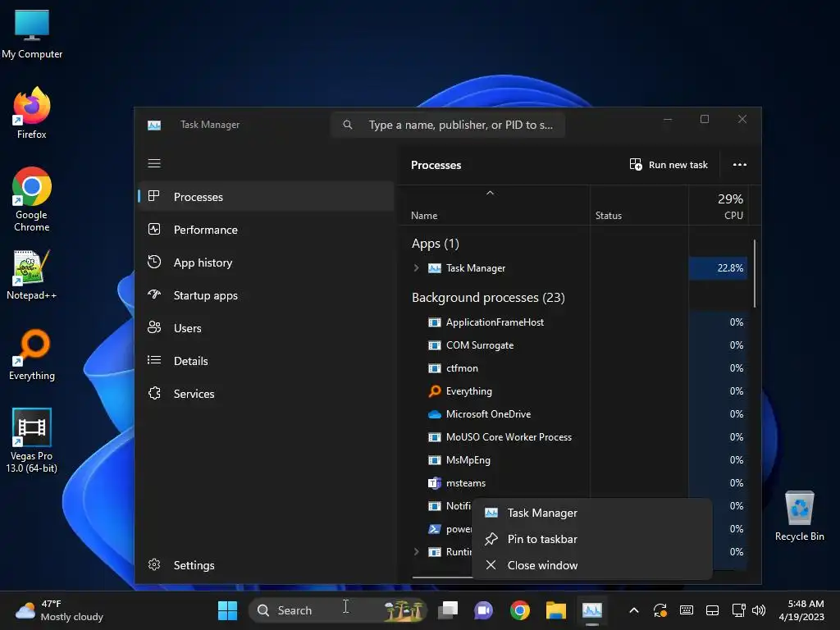Select the Everything desktop shortcut

pyautogui.click(x=32, y=354)
